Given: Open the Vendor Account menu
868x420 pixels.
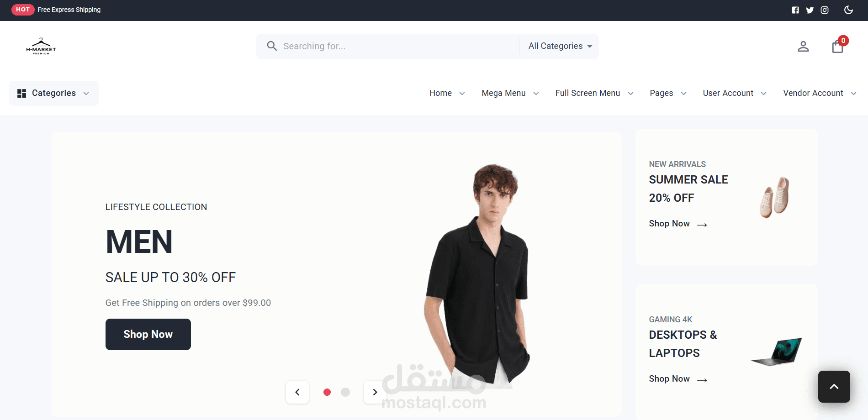Looking at the screenshot, I should (820, 93).
